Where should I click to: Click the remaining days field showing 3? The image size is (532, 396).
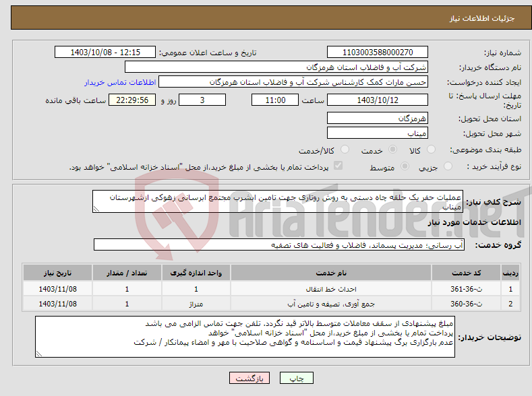click(x=202, y=100)
